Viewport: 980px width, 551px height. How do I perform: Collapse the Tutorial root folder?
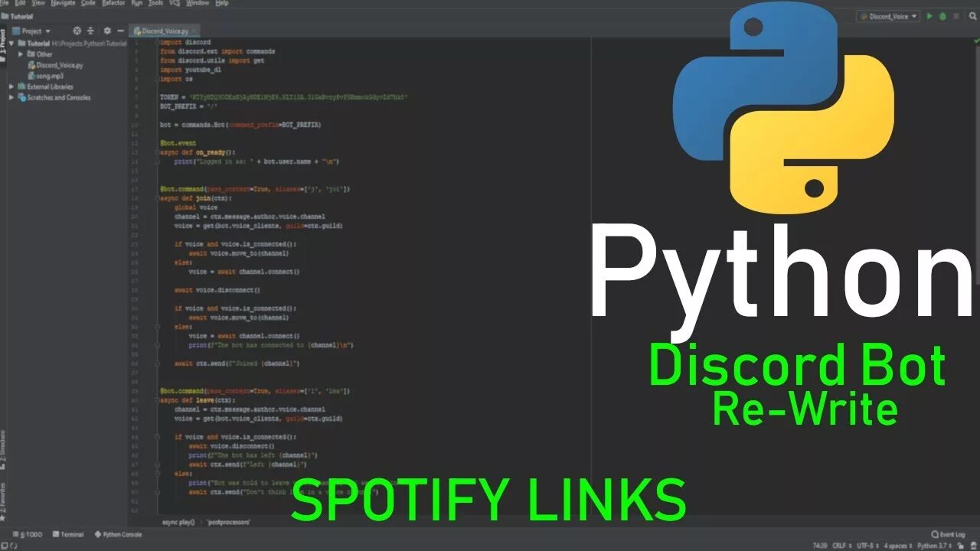(11, 44)
